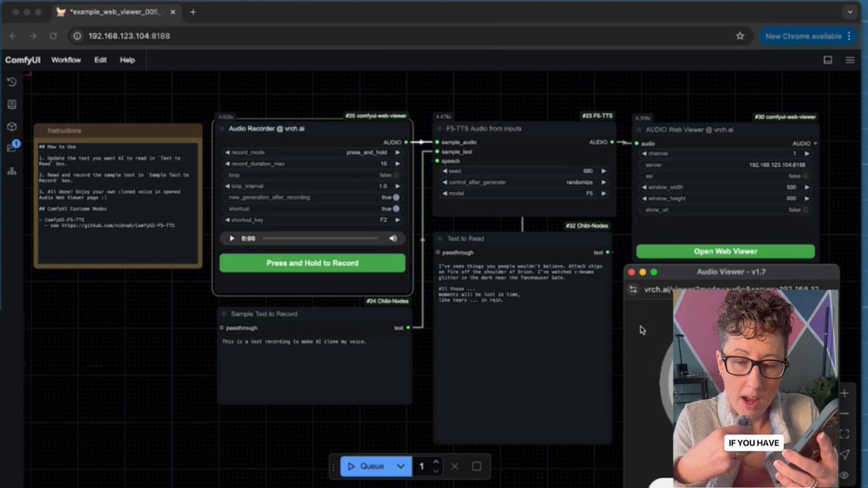The width and height of the screenshot is (868, 488).
Task: Bookmark this page with star icon
Action: pos(740,35)
